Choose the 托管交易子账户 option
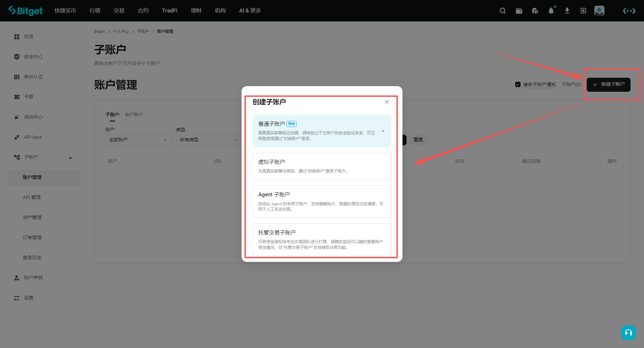 pyautogui.click(x=322, y=240)
